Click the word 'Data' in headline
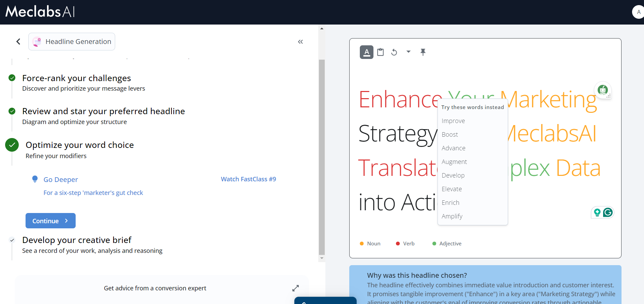This screenshot has height=304, width=644. 578,168
